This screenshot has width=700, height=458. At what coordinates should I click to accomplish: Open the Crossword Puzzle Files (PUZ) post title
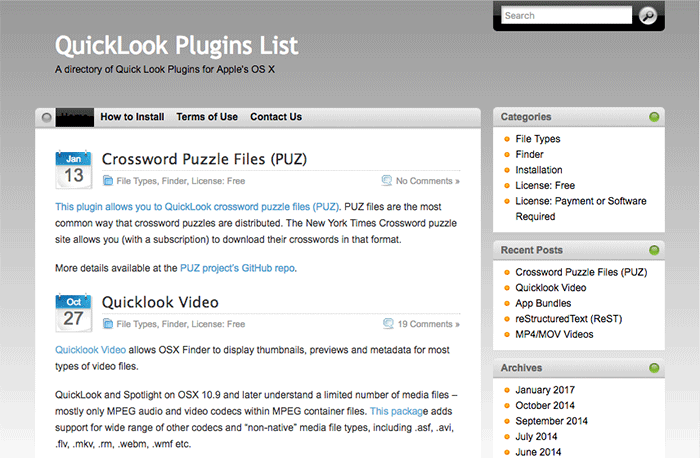pyautogui.click(x=204, y=159)
